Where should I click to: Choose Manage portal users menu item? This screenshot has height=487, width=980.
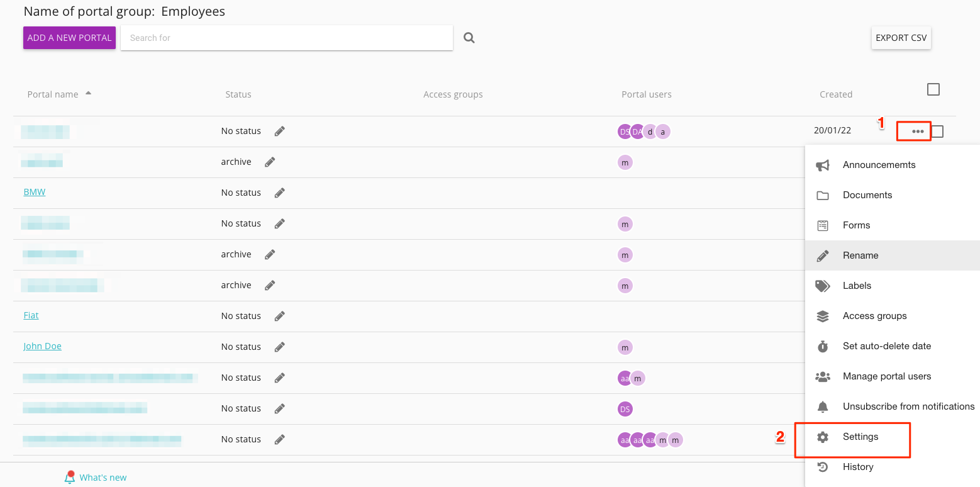coord(886,376)
